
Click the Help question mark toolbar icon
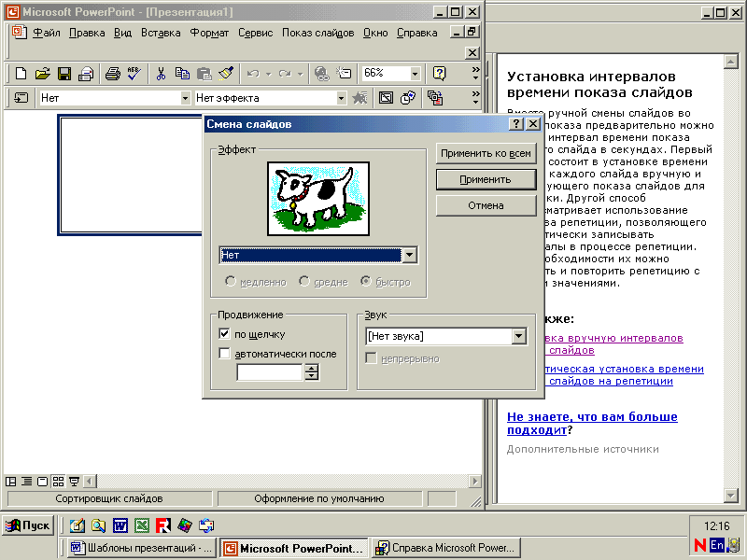439,74
